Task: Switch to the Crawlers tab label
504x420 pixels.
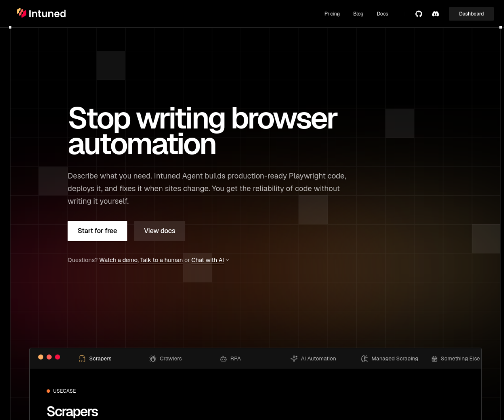Action: [x=171, y=358]
